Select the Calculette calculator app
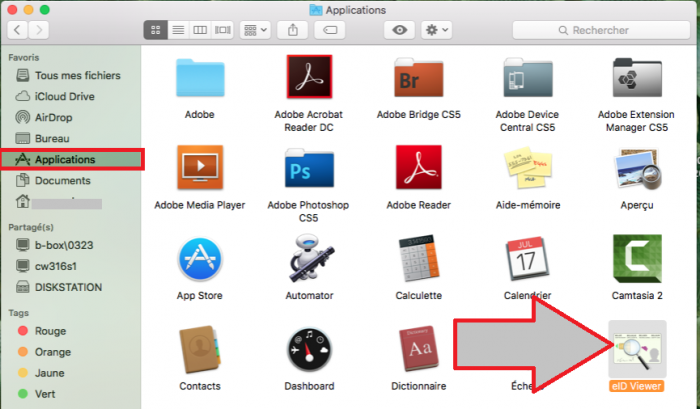The image size is (700, 409). (419, 259)
